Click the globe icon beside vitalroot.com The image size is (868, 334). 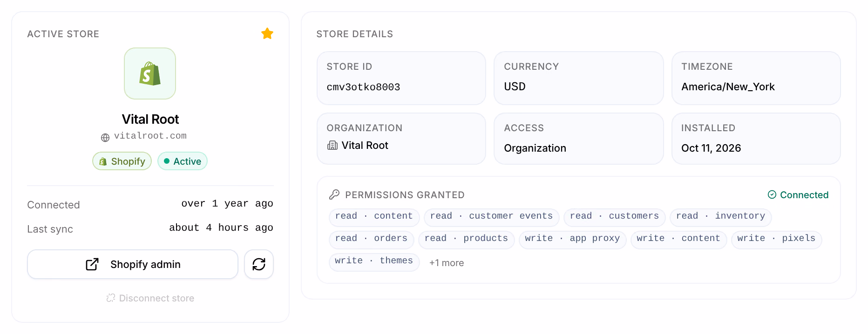105,137
